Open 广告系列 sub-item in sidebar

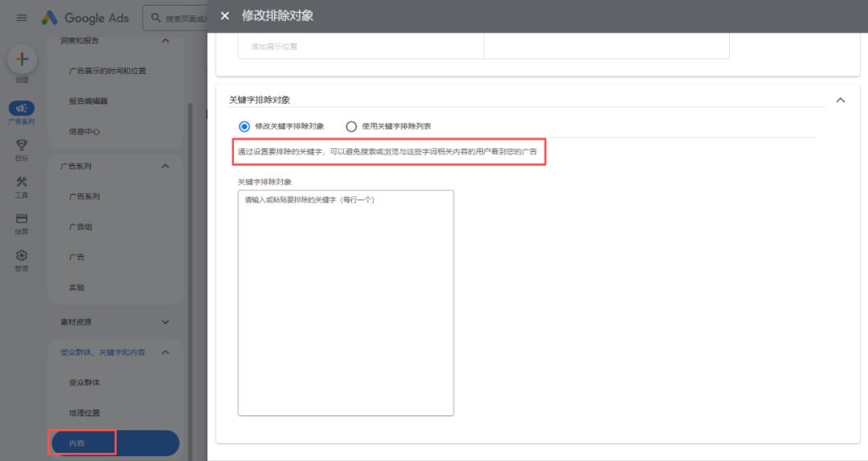tap(84, 196)
